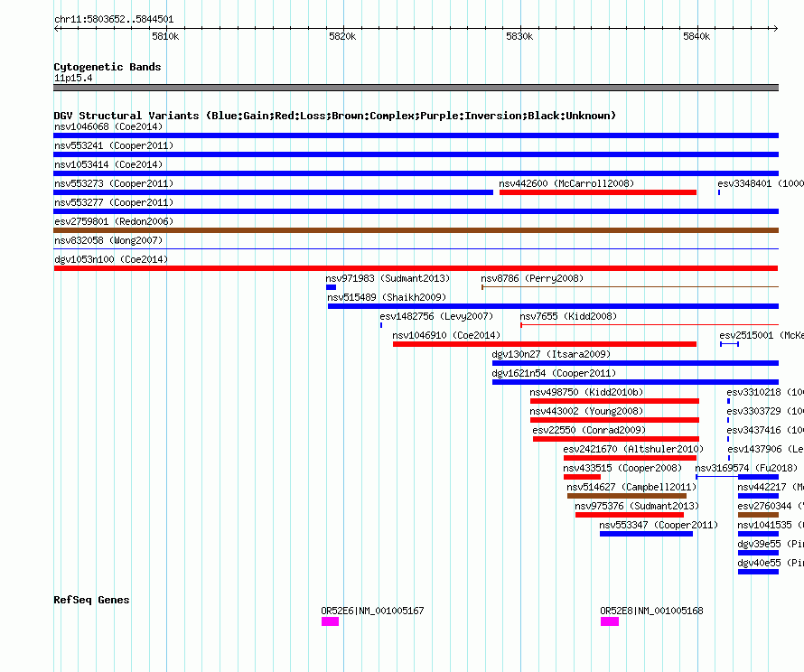The height and width of the screenshot is (672, 804).
Task: Click the OR52E8 magenta gene box
Action: [610, 621]
